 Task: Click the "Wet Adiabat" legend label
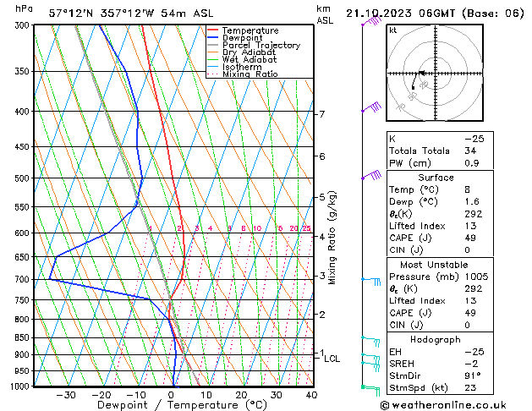tap(250, 59)
